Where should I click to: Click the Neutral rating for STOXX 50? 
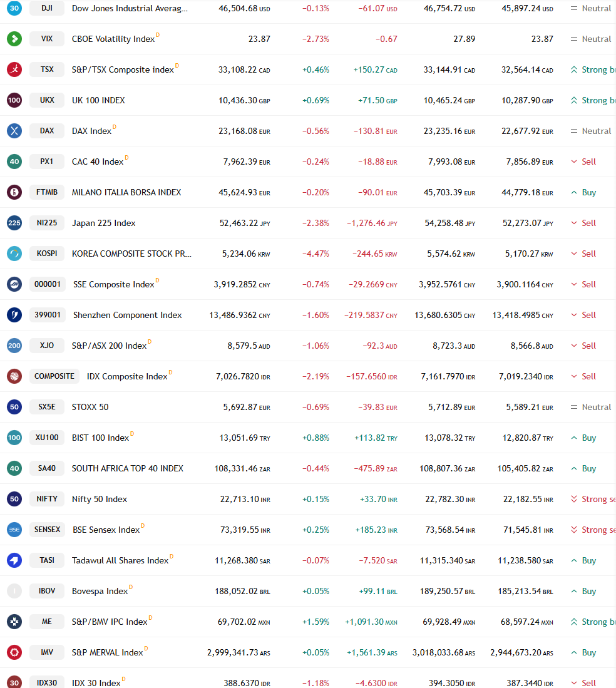(590, 407)
